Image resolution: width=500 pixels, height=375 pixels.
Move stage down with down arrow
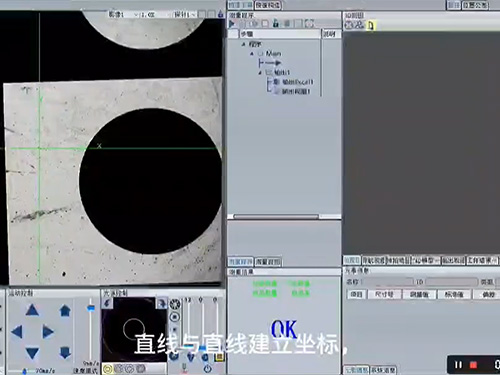coord(32,353)
